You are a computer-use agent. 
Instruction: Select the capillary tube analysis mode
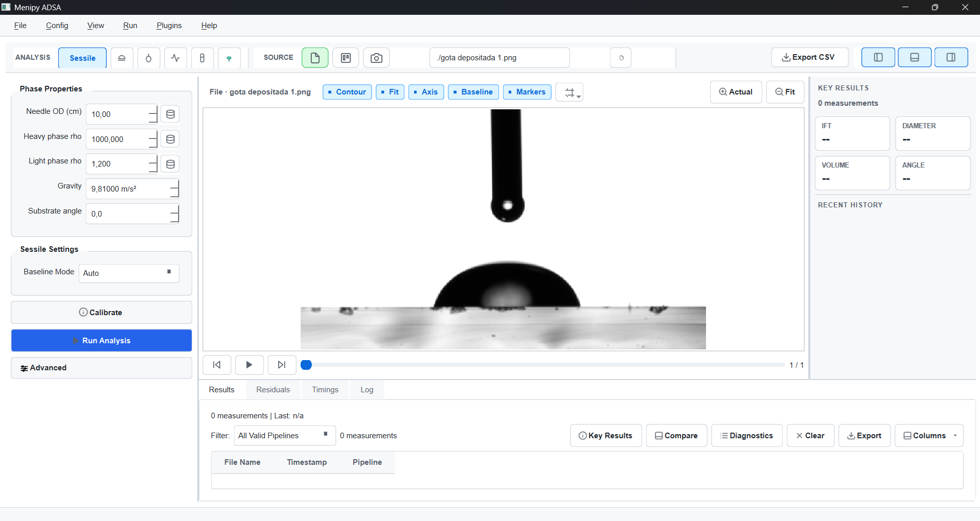point(202,58)
